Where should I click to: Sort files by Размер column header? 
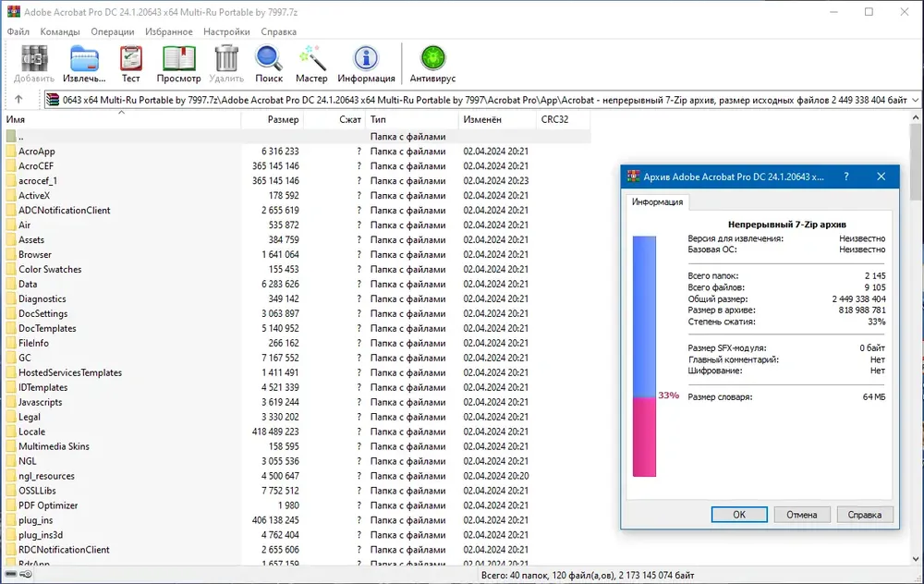[x=273, y=119]
